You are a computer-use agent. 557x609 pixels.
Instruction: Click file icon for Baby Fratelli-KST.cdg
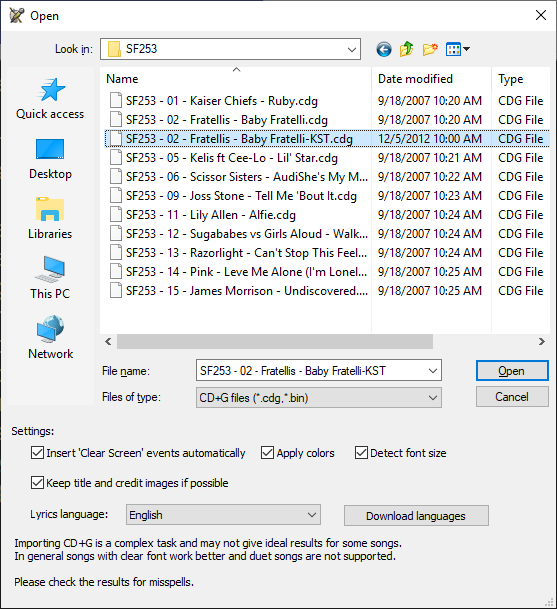click(116, 139)
